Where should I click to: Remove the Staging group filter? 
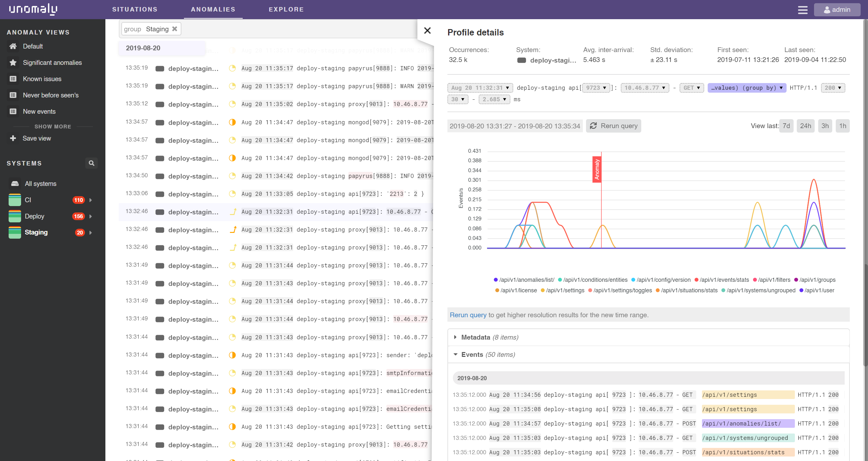click(175, 29)
